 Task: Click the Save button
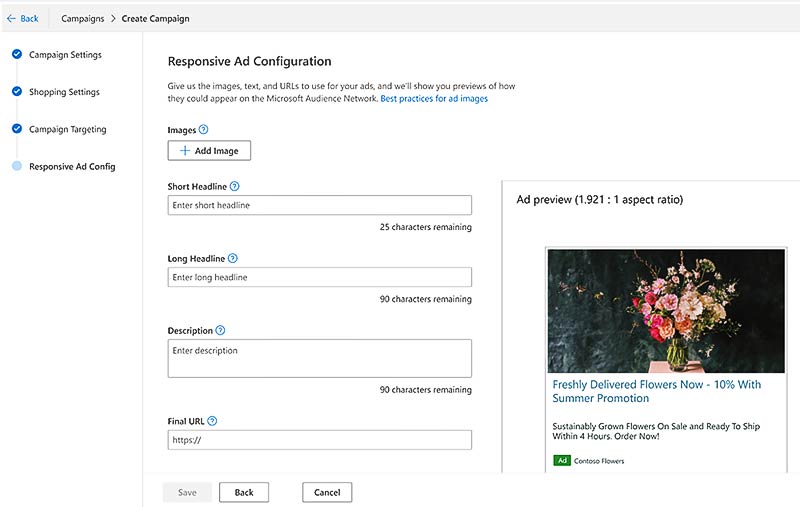click(187, 492)
